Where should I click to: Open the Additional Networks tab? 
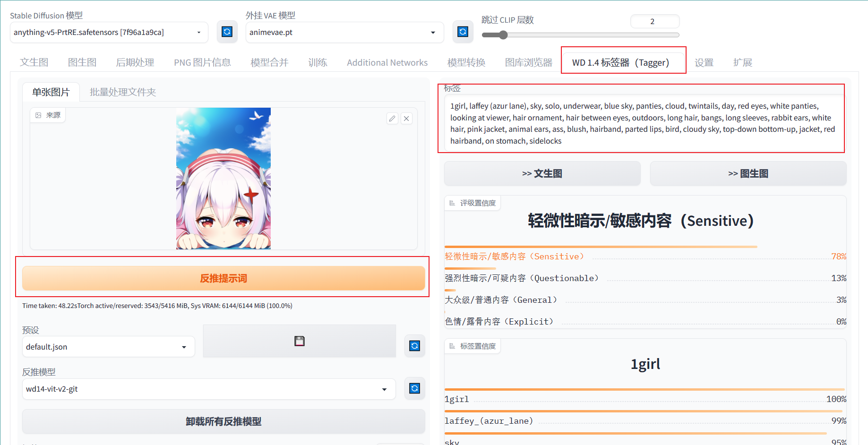click(x=387, y=62)
